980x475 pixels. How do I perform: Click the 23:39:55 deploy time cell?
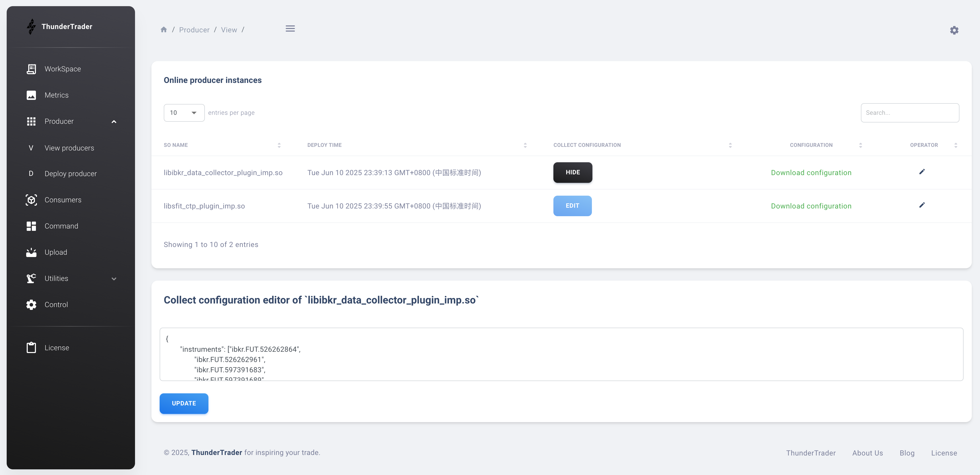click(394, 206)
